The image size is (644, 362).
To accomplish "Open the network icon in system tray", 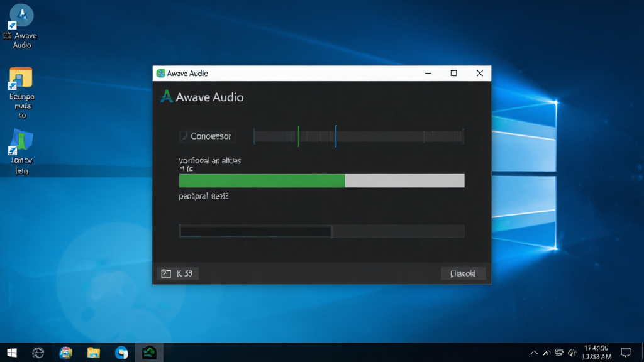I will click(559, 353).
